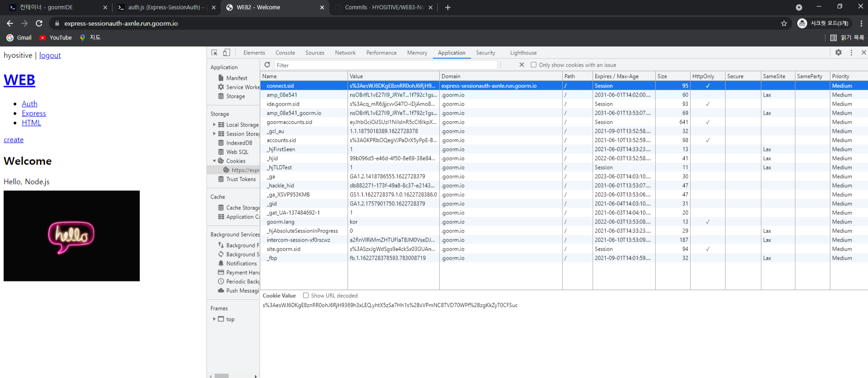The image size is (868, 378).
Task: Click the cookie Filter input field
Action: point(386,65)
